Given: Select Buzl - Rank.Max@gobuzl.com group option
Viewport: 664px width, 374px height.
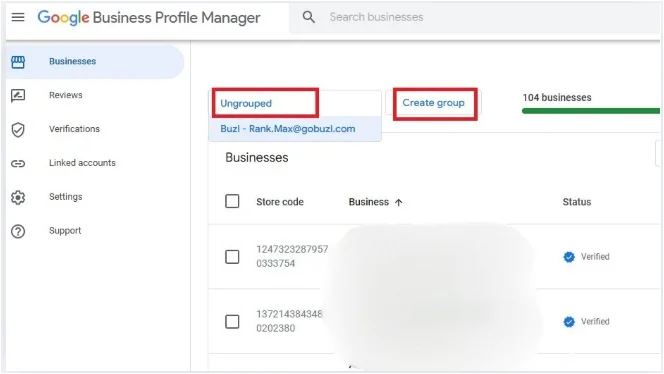Looking at the screenshot, I should coord(295,129).
